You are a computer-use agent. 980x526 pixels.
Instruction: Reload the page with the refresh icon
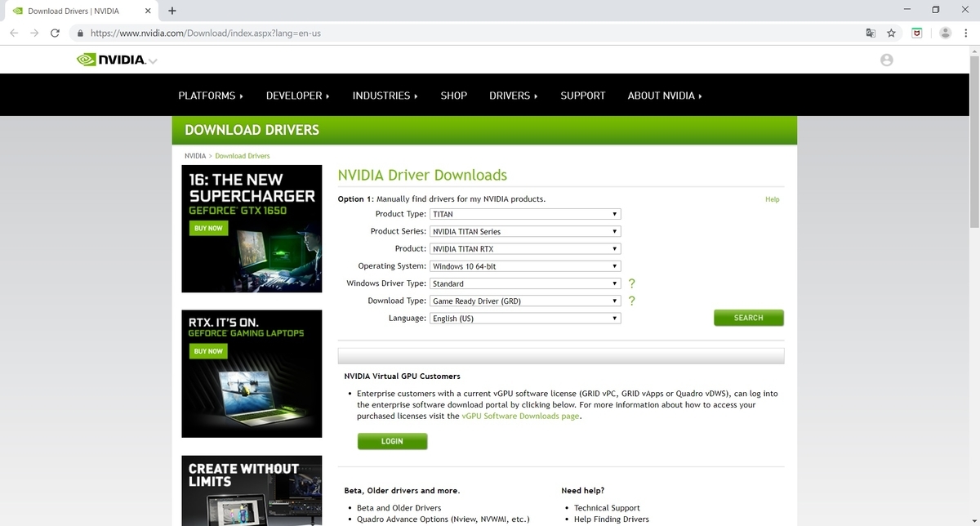point(55,33)
